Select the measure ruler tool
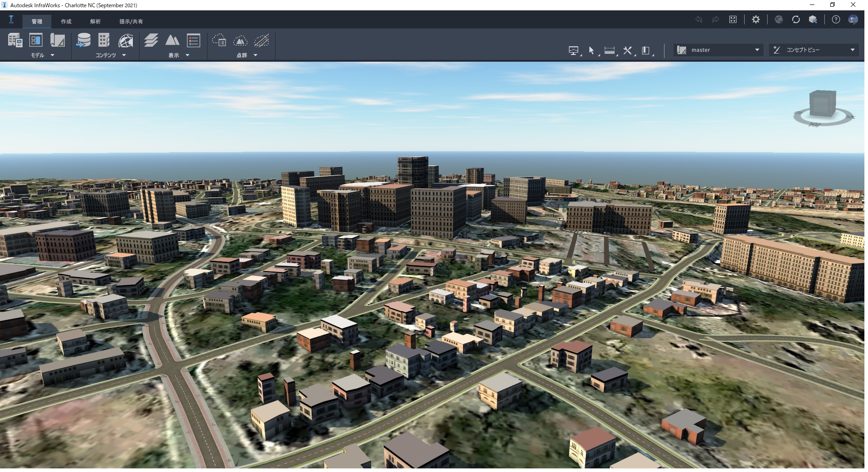This screenshot has width=868, height=472. pyautogui.click(x=610, y=50)
